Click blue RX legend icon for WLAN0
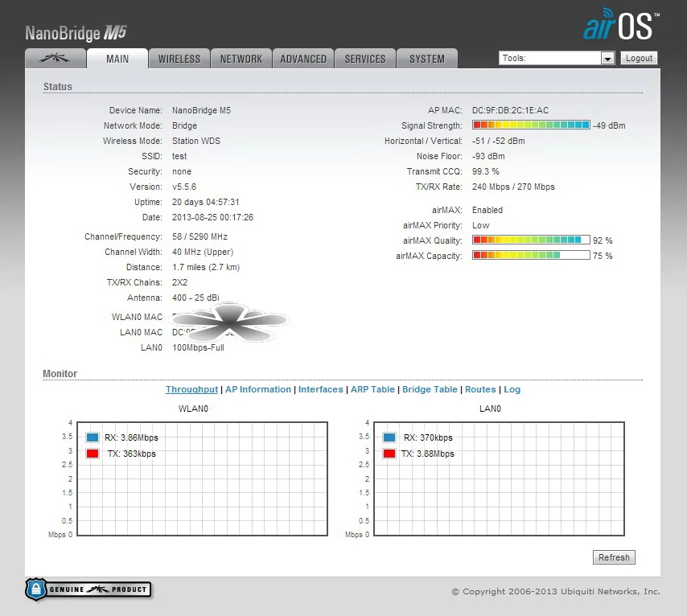Image resolution: width=687 pixels, height=616 pixels. point(93,437)
